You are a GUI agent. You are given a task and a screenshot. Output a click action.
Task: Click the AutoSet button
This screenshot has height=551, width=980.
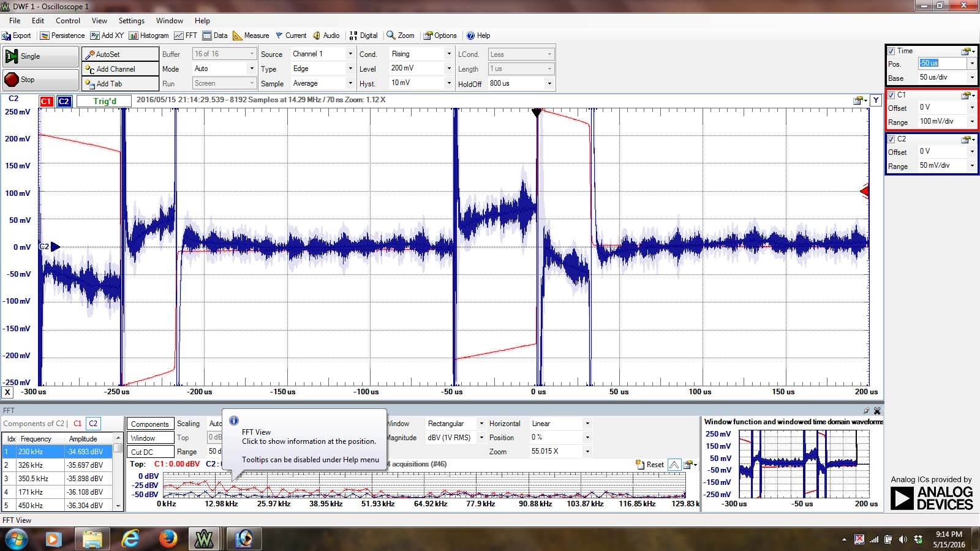120,54
